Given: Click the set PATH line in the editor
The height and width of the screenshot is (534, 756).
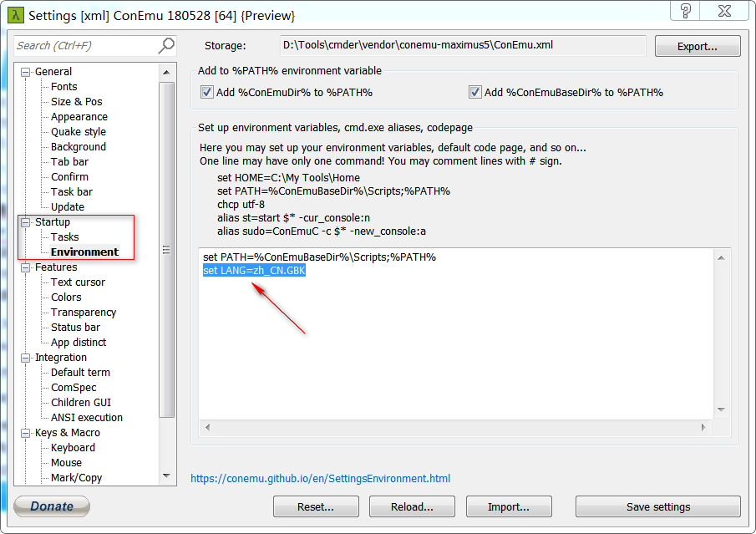Looking at the screenshot, I should pos(319,257).
